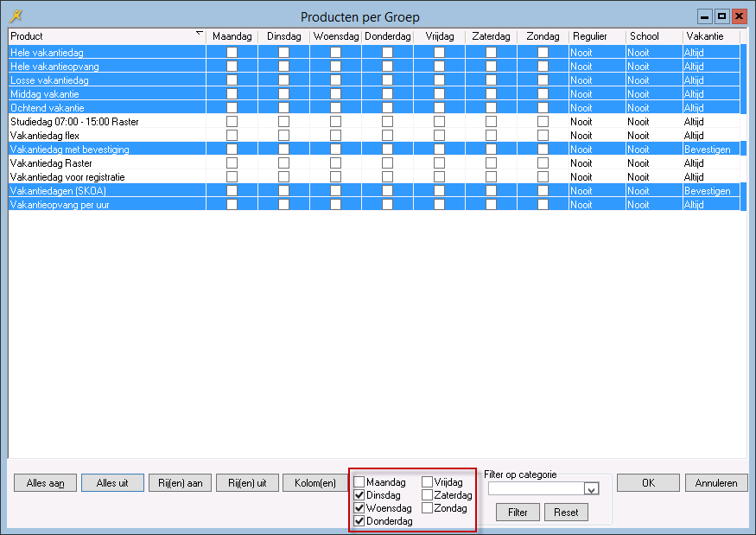The image size is (756, 535).
Task: Click the Vakantie column header
Action: [710, 36]
